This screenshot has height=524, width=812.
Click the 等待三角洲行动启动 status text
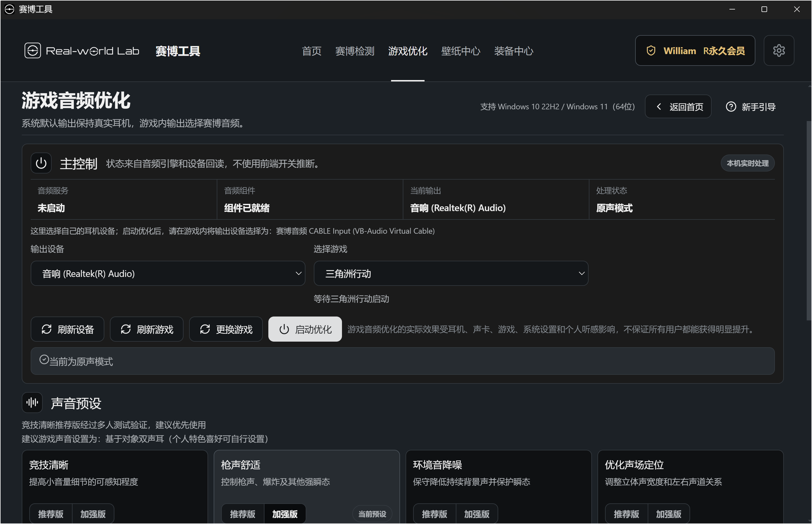tap(351, 299)
